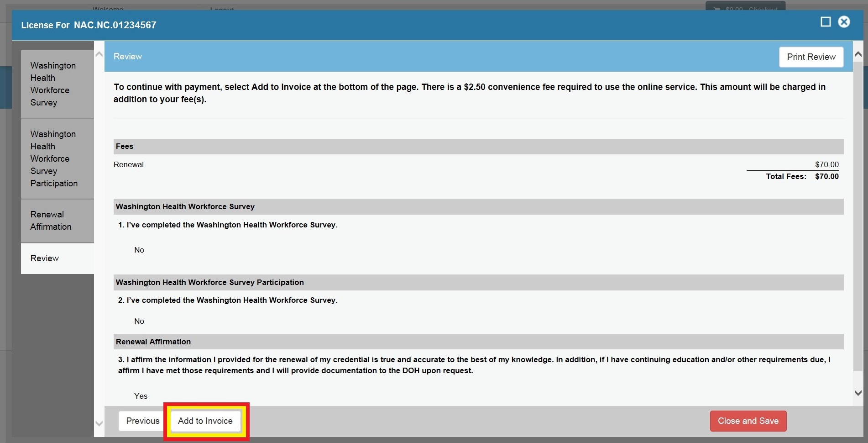Click review panel's scroll up arrow

(x=858, y=55)
